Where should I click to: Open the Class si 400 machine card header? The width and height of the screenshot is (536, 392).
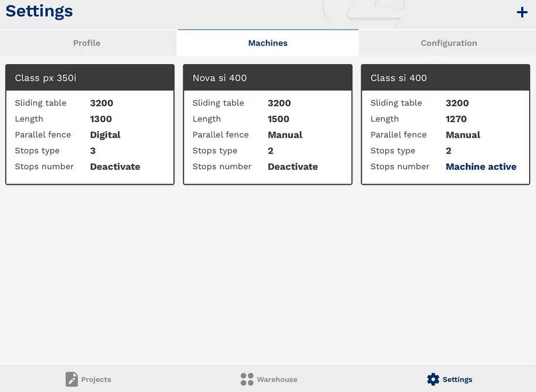point(445,77)
